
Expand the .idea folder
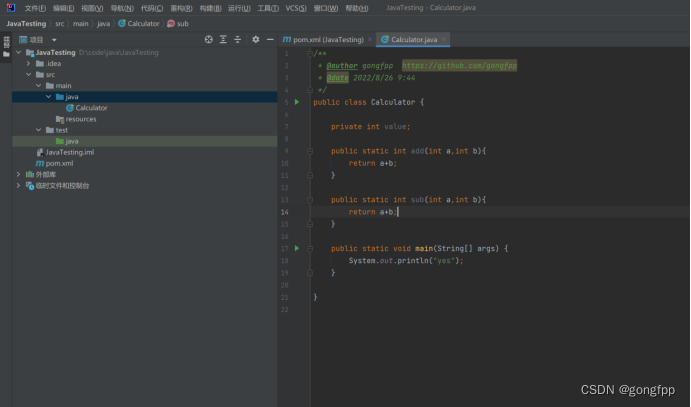click(x=29, y=63)
